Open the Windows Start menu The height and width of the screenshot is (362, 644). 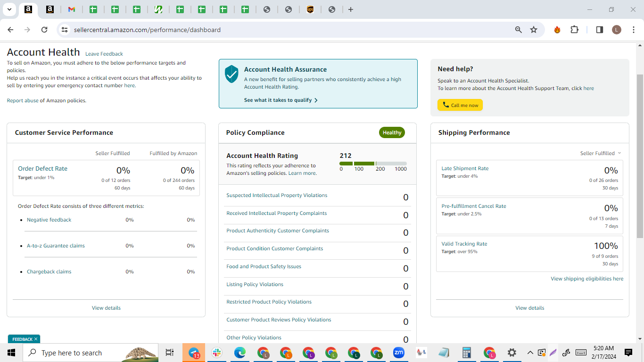[x=11, y=353]
